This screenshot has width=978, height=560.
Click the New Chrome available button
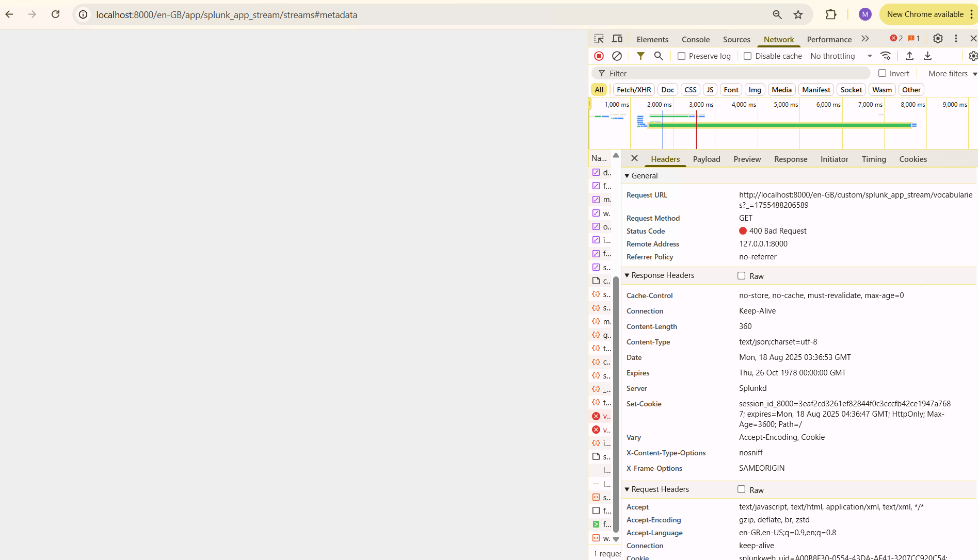925,14
